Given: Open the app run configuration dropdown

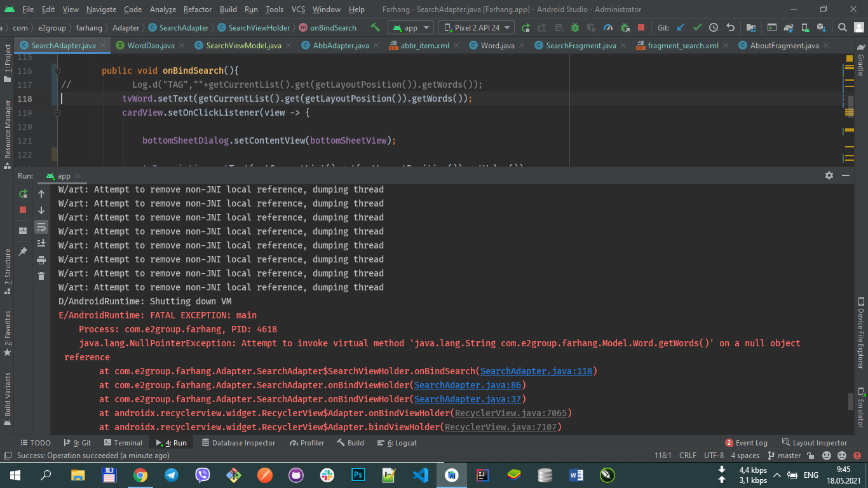Looking at the screenshot, I should (411, 27).
